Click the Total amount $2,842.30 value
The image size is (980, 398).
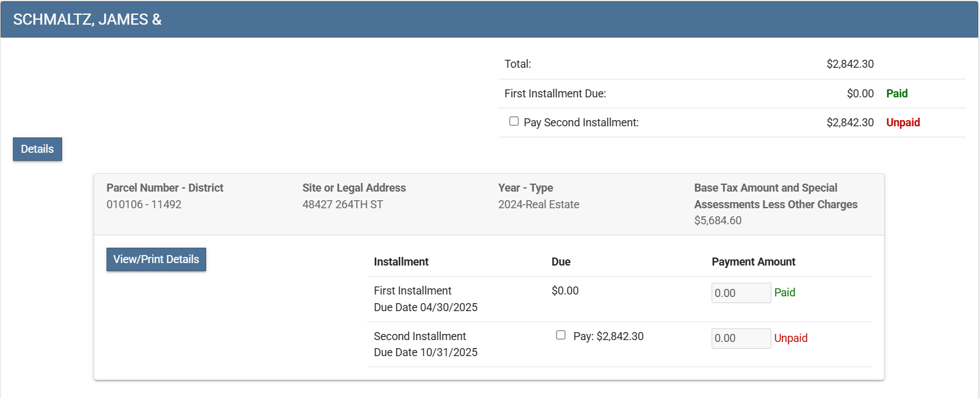click(x=849, y=64)
